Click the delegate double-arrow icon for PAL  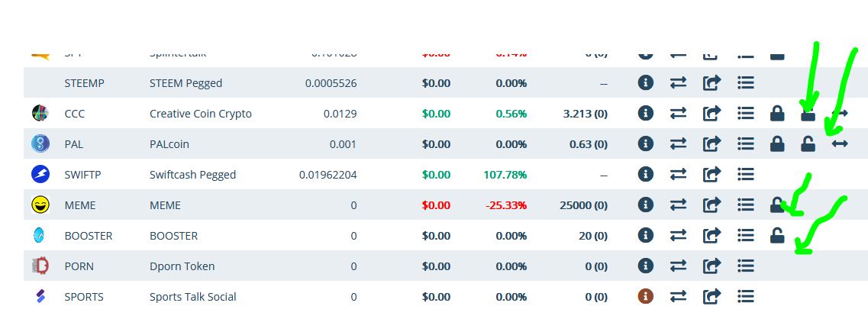840,143
